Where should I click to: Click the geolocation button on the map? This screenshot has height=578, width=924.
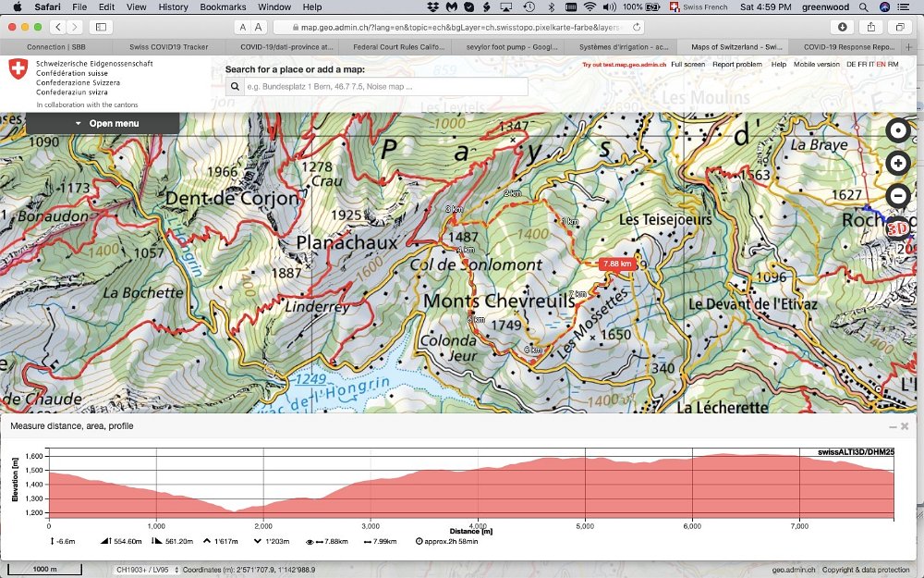tap(897, 130)
